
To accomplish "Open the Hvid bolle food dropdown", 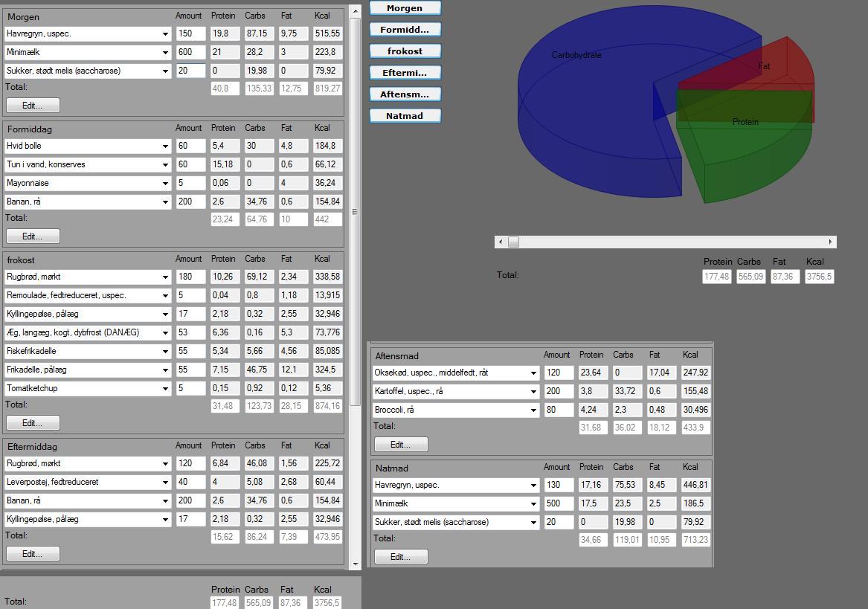I will coord(165,146).
